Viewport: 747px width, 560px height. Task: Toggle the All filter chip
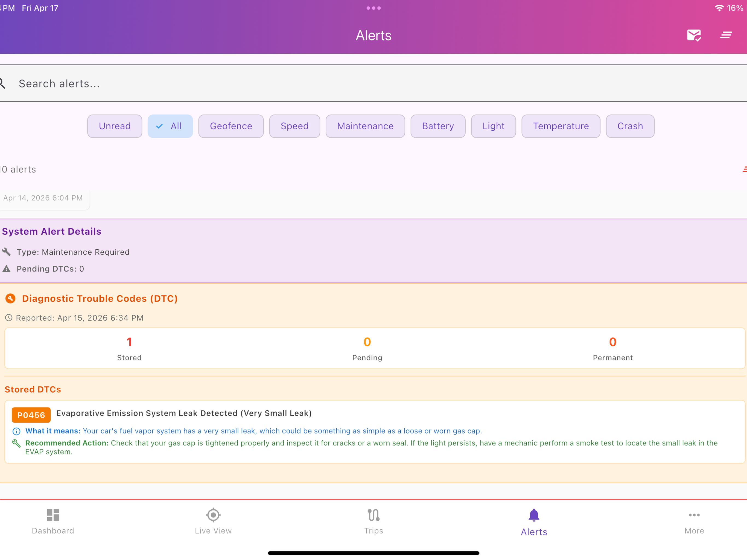[170, 126]
